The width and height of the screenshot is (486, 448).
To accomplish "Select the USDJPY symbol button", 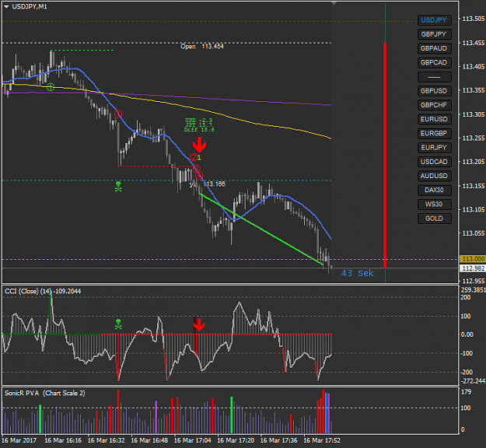I will click(x=434, y=20).
